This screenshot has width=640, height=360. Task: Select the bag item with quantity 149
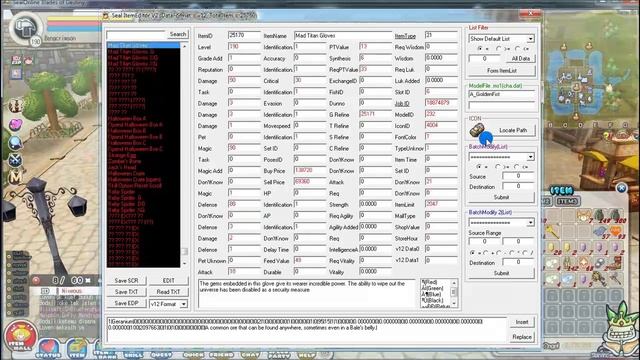[x=600, y=216]
